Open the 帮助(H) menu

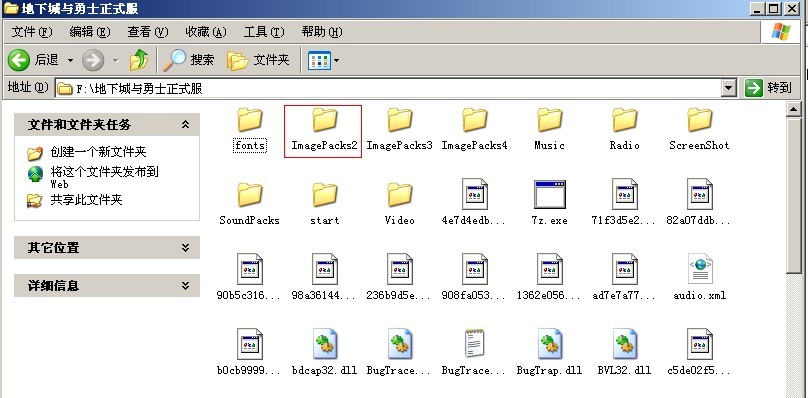[x=322, y=32]
